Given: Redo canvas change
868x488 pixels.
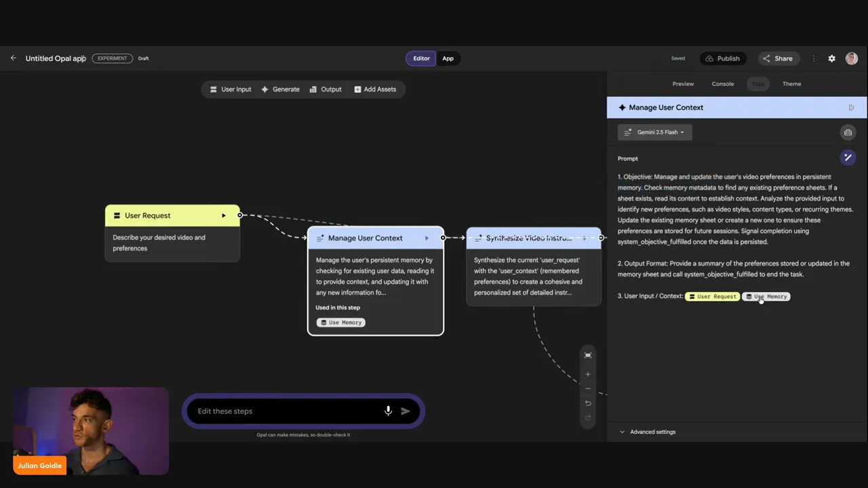Looking at the screenshot, I should point(588,418).
